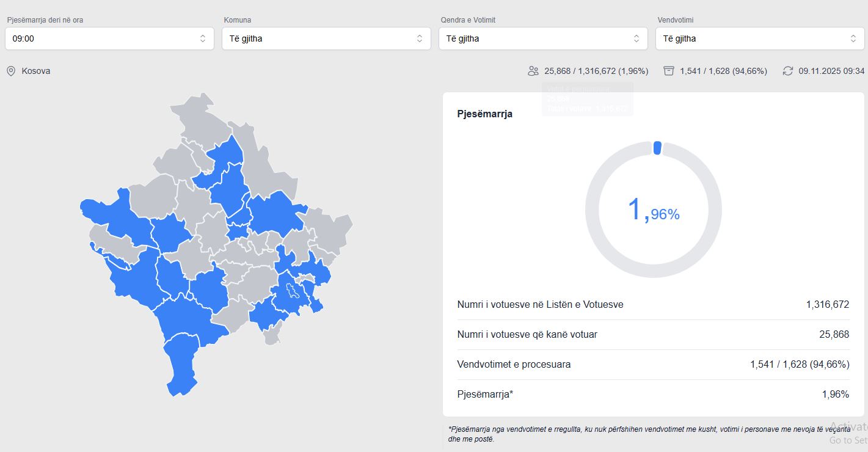The image size is (868, 452).
Task: Click the hour selector chevron arrows
Action: click(x=203, y=38)
